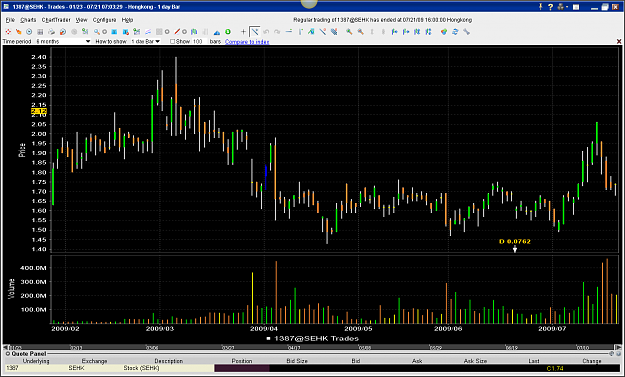Select the red trendline drawing tool
Viewport: 625px width, 377px height.
pyautogui.click(x=177, y=31)
